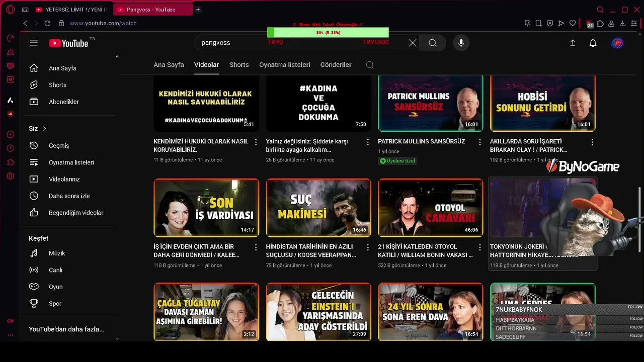This screenshot has height=362, width=644.
Task: Open options for OTOYOL KATİLİ video
Action: point(480,247)
